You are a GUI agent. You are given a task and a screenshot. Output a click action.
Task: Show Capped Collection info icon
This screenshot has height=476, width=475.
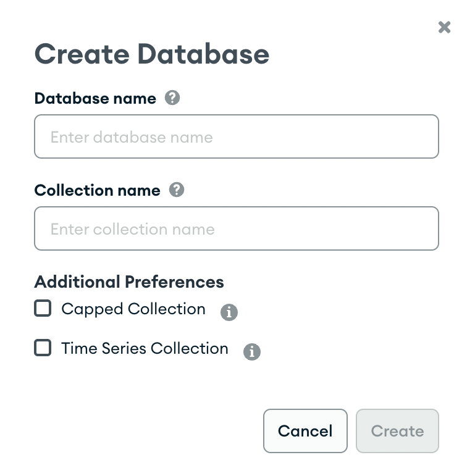229,312
